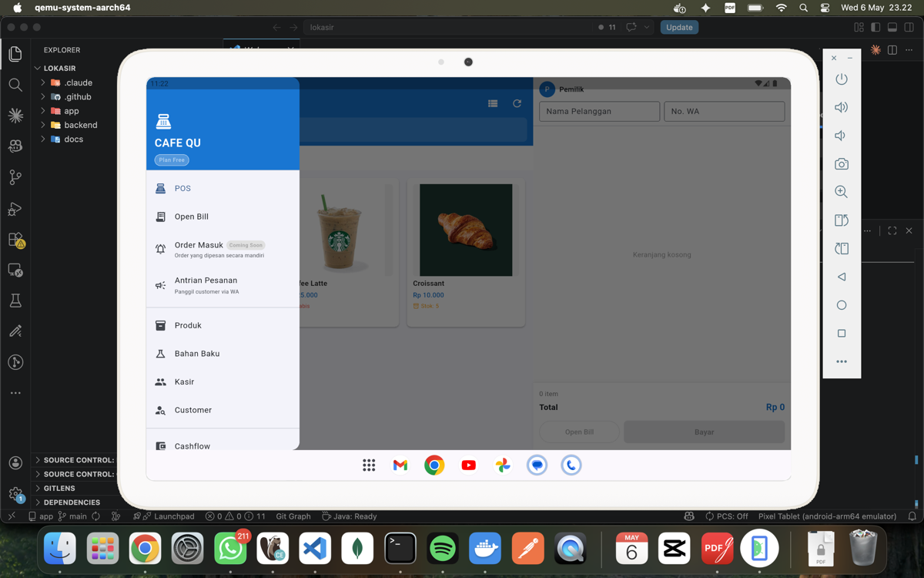Open VS Code Testing flask icon
The width and height of the screenshot is (924, 578).
coord(15,301)
